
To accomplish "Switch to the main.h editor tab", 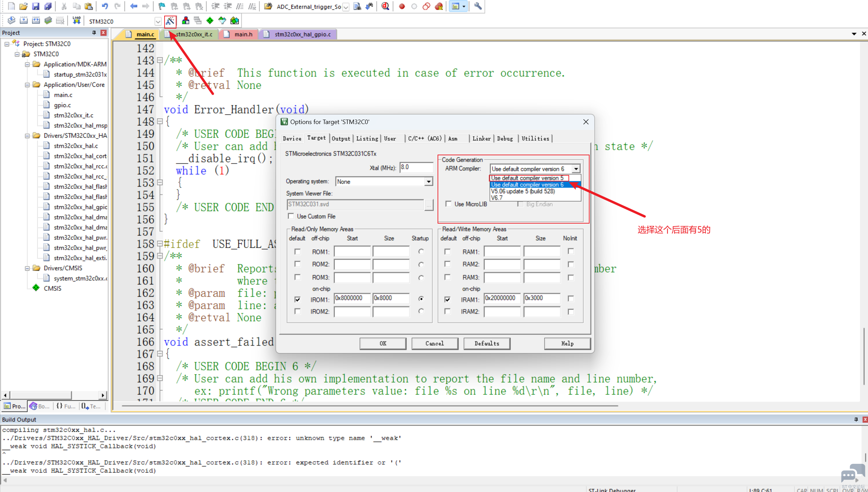I will click(x=239, y=34).
